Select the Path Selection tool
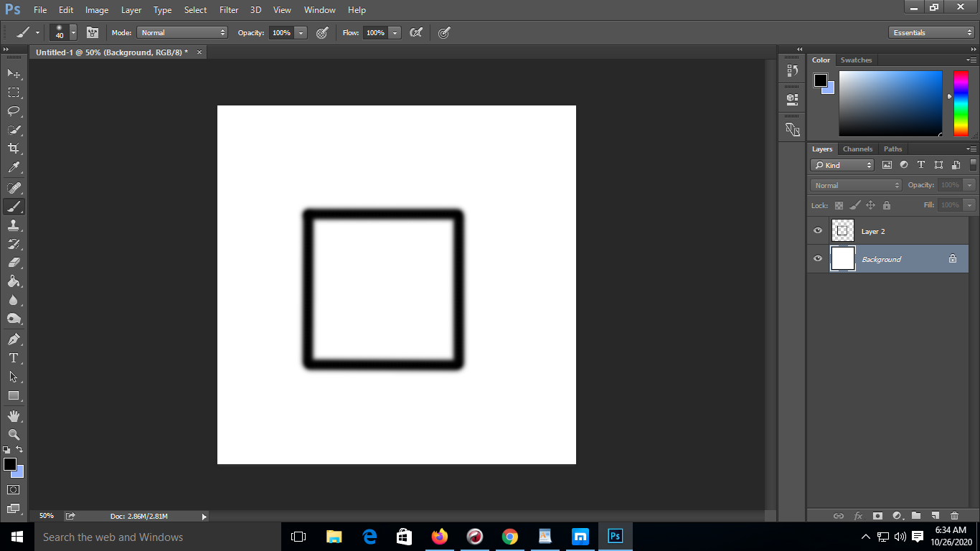980x551 pixels. 14,377
